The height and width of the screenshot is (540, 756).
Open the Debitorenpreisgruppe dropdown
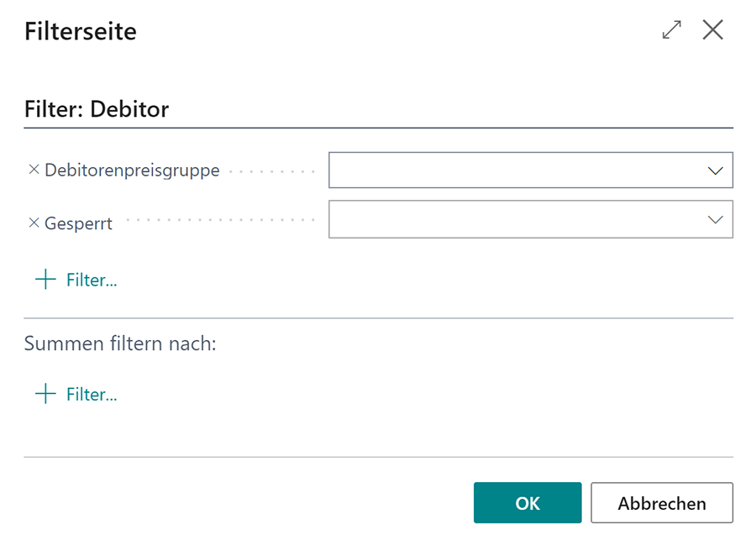[716, 170]
